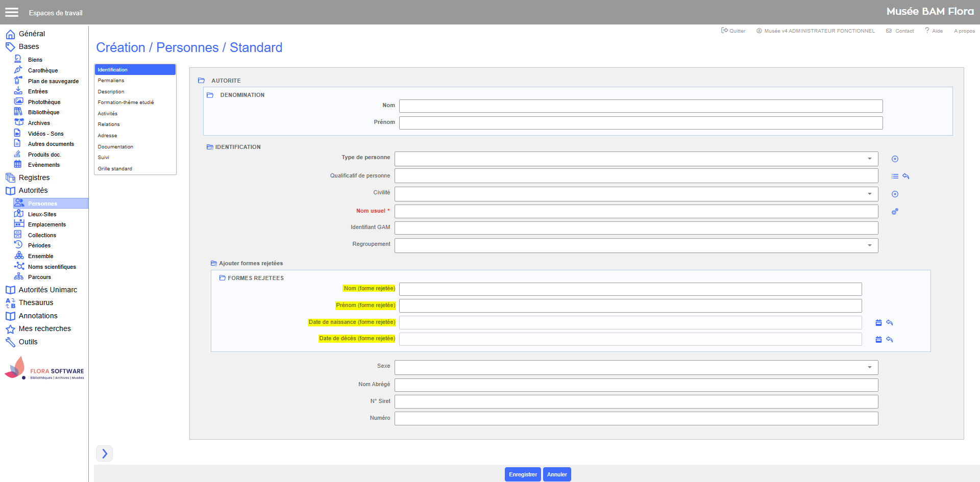
Task: Open the list icon for Qualificatif de personne
Action: (x=895, y=176)
